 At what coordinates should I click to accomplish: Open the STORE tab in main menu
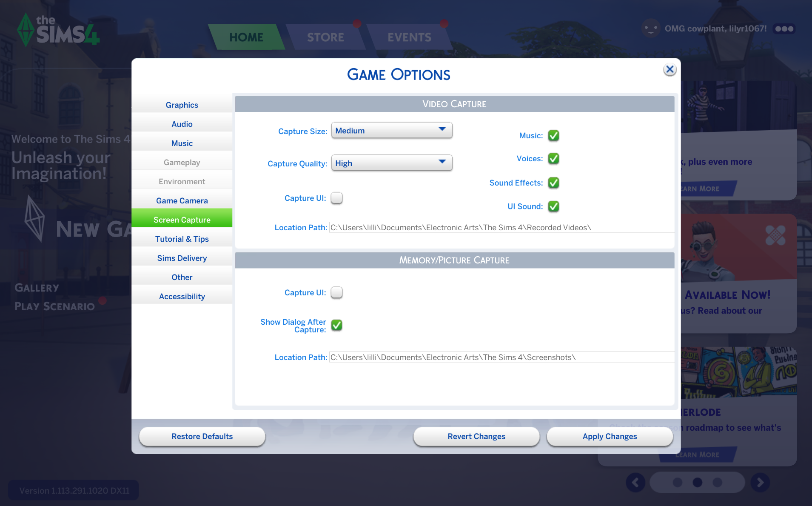(x=325, y=37)
